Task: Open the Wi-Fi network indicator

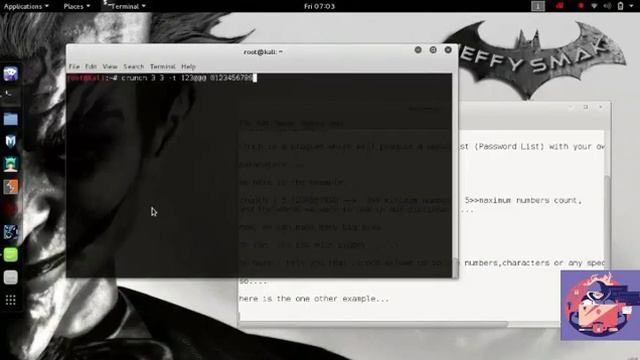Action: pos(594,6)
